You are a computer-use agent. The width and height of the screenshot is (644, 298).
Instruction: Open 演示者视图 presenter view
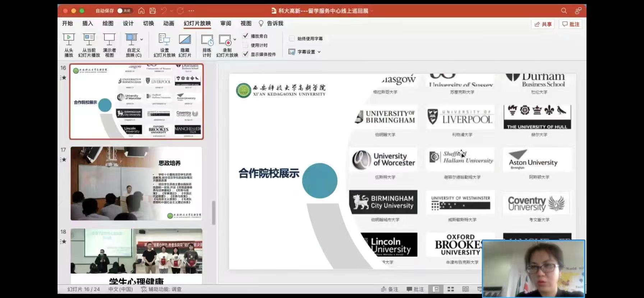(x=109, y=40)
